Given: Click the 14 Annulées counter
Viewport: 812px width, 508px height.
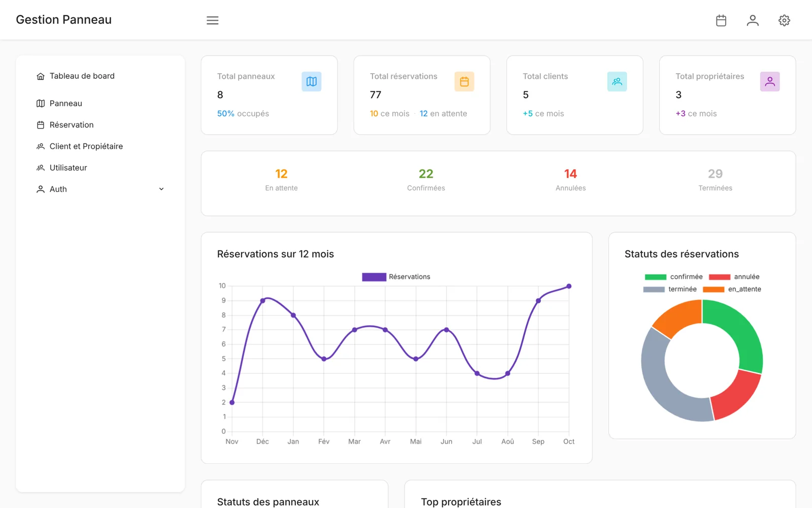Looking at the screenshot, I should click(570, 180).
